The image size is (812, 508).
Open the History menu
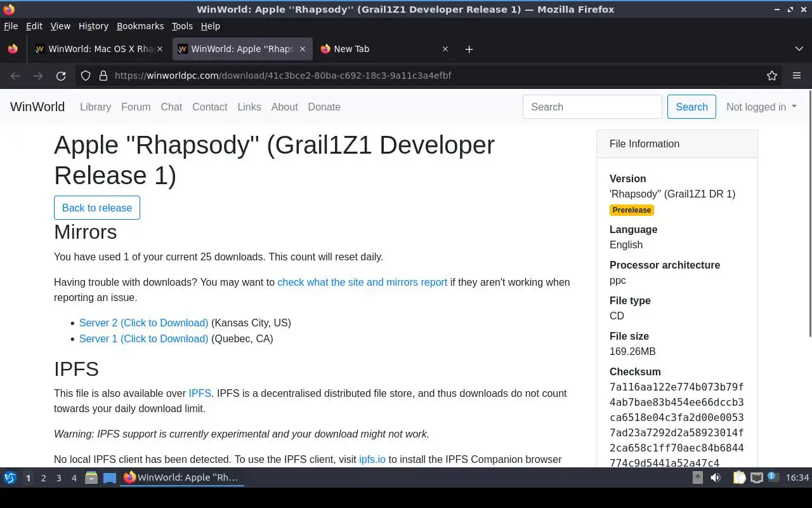(93, 26)
